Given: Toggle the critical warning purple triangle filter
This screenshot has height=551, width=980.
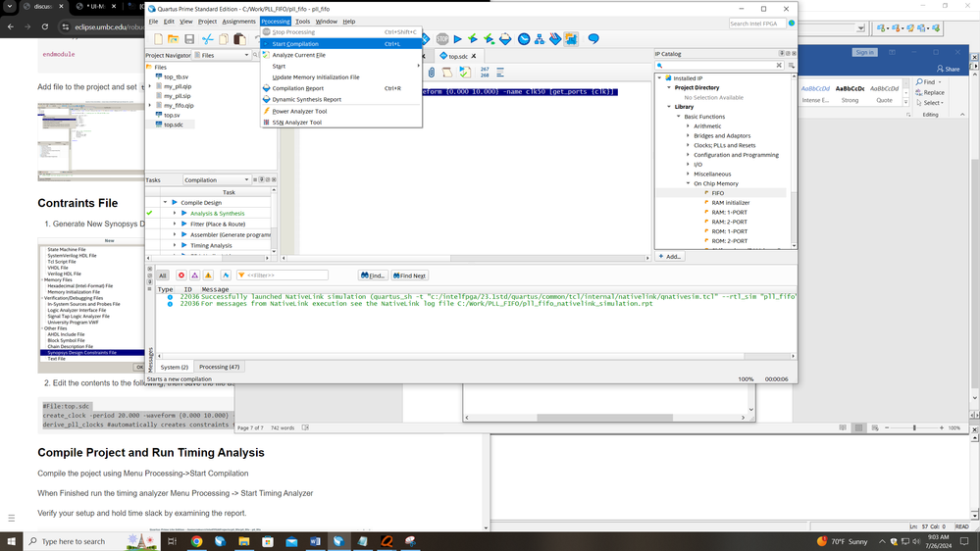Looking at the screenshot, I should 195,275.
